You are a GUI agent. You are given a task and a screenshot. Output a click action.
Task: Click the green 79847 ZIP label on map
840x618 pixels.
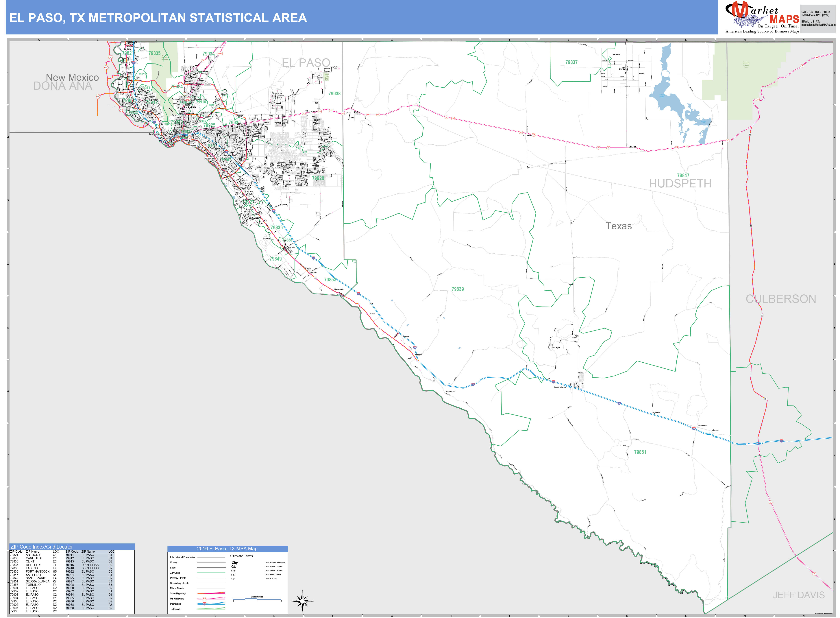683,176
